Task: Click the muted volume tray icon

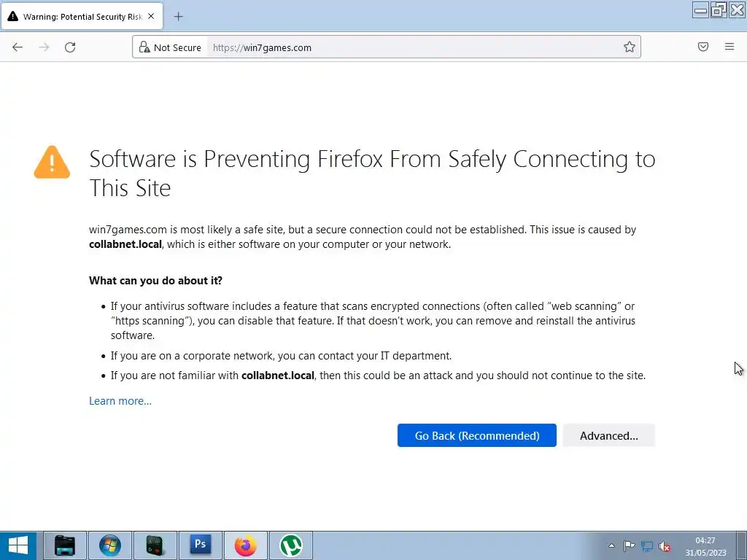Action: point(665,545)
